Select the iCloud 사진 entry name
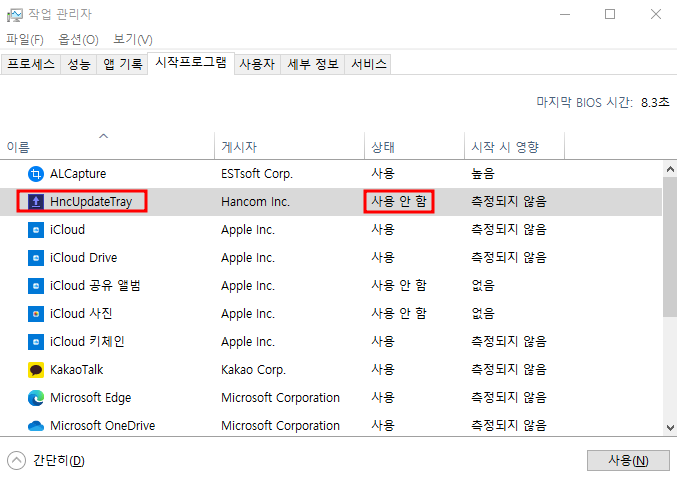 (81, 314)
